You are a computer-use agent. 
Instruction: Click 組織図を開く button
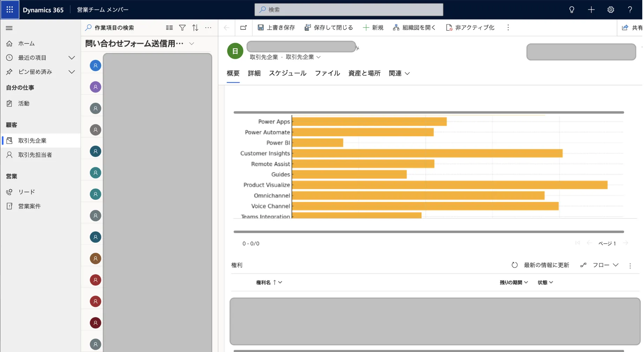[x=414, y=28]
